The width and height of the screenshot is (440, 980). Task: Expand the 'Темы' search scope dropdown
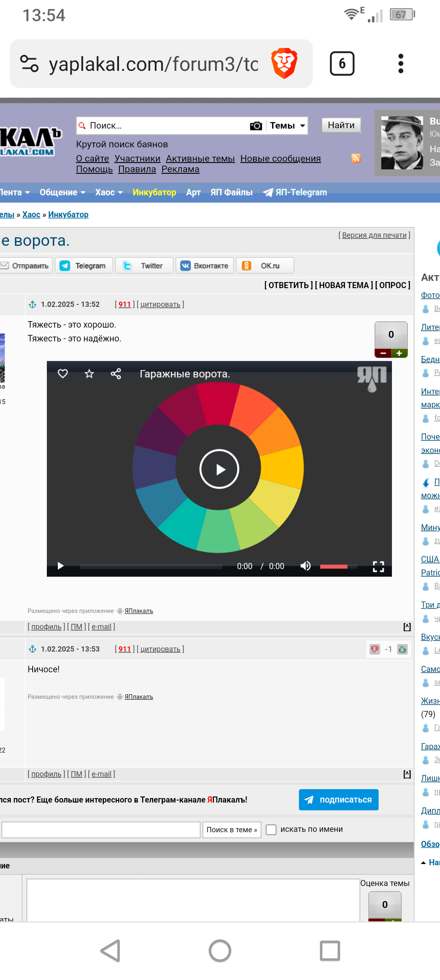pos(287,126)
